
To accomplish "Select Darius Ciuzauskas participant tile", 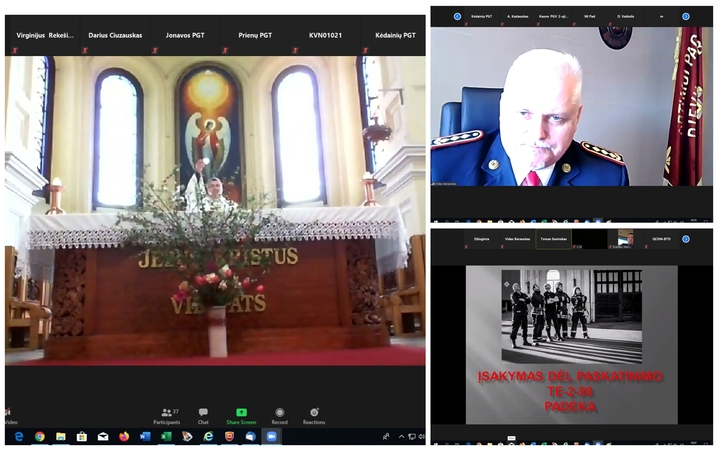I will 114,36.
